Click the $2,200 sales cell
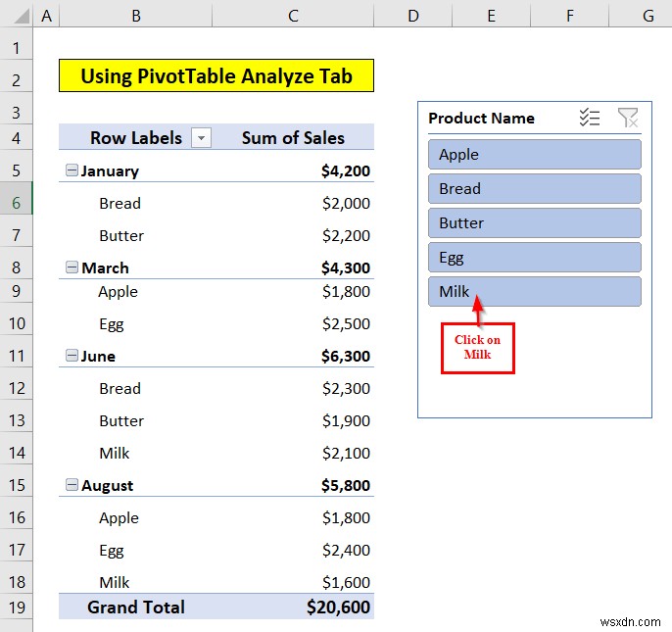672x632 pixels. point(346,235)
